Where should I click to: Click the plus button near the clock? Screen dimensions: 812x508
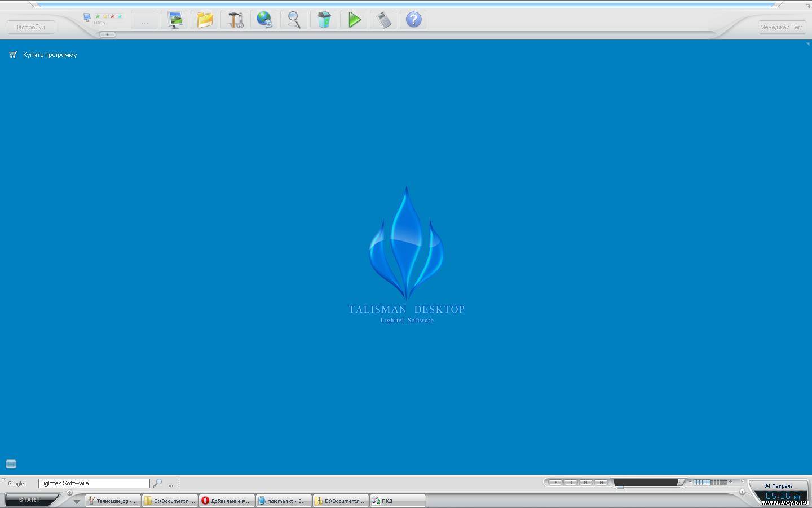click(x=742, y=492)
